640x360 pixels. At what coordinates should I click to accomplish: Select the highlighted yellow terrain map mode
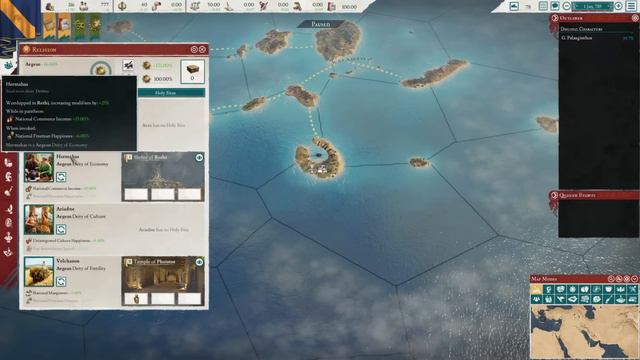[x=536, y=289]
